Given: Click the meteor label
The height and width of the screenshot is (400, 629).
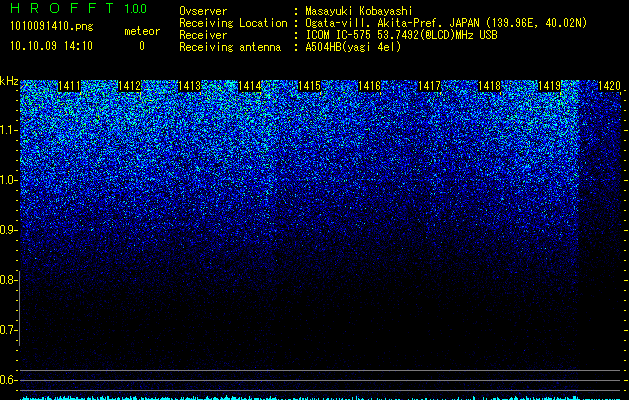Looking at the screenshot, I should click(142, 31).
